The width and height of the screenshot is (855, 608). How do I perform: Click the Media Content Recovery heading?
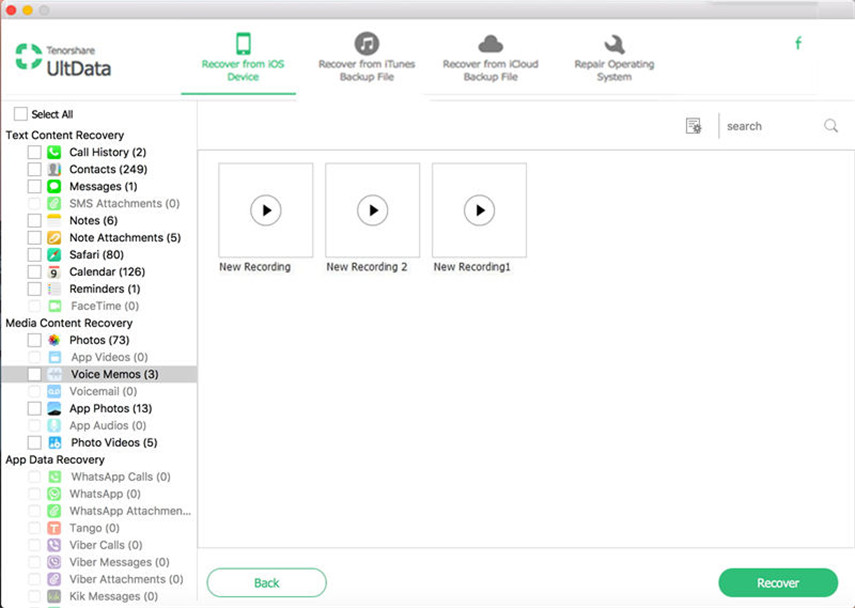(x=69, y=323)
